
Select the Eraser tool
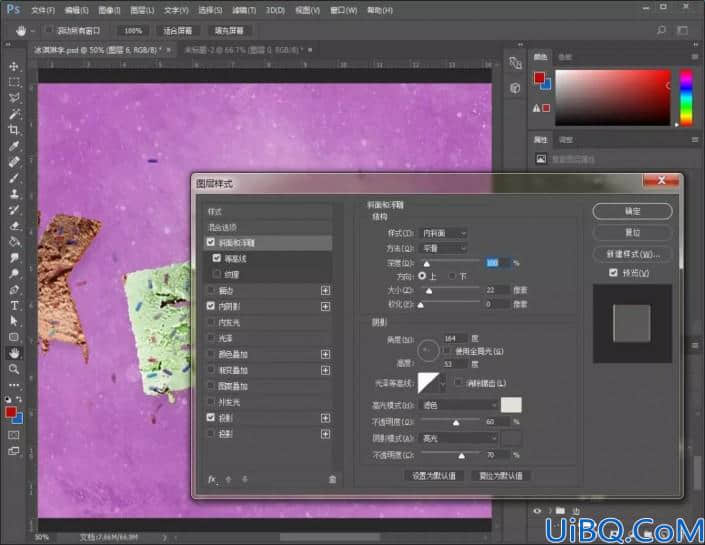point(14,226)
